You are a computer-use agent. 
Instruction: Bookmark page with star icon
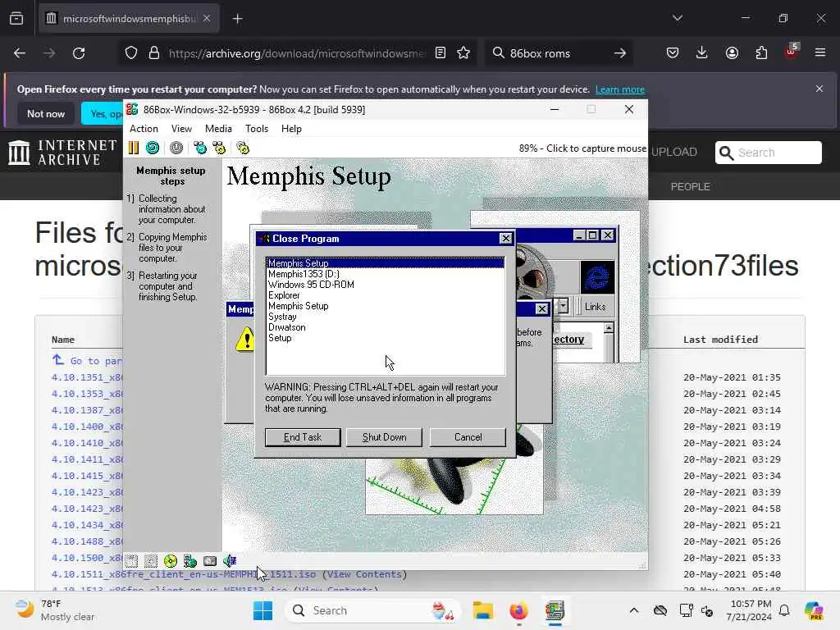point(463,53)
